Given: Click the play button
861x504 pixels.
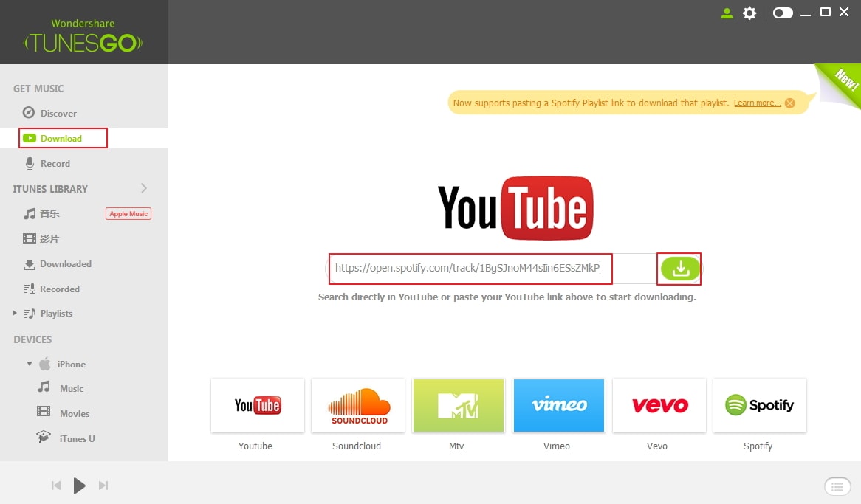Looking at the screenshot, I should 79,486.
